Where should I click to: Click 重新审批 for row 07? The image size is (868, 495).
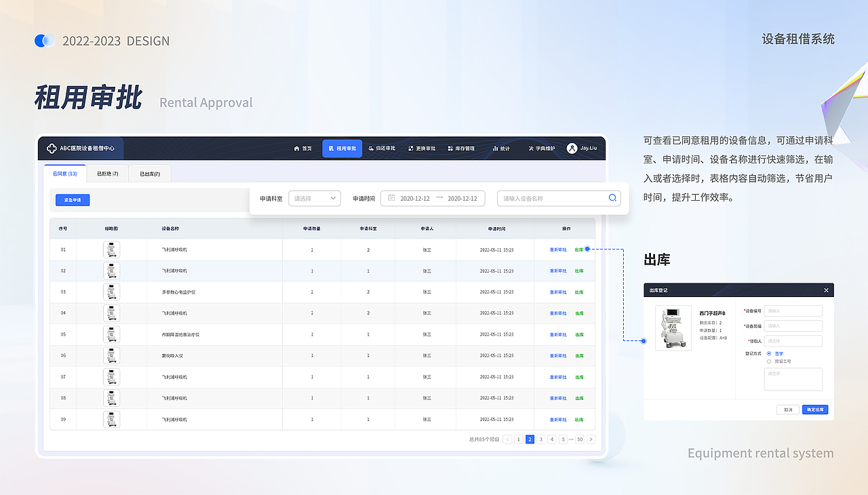point(558,377)
